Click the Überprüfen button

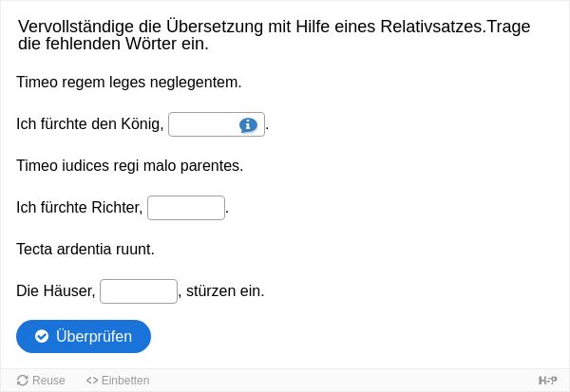point(84,336)
